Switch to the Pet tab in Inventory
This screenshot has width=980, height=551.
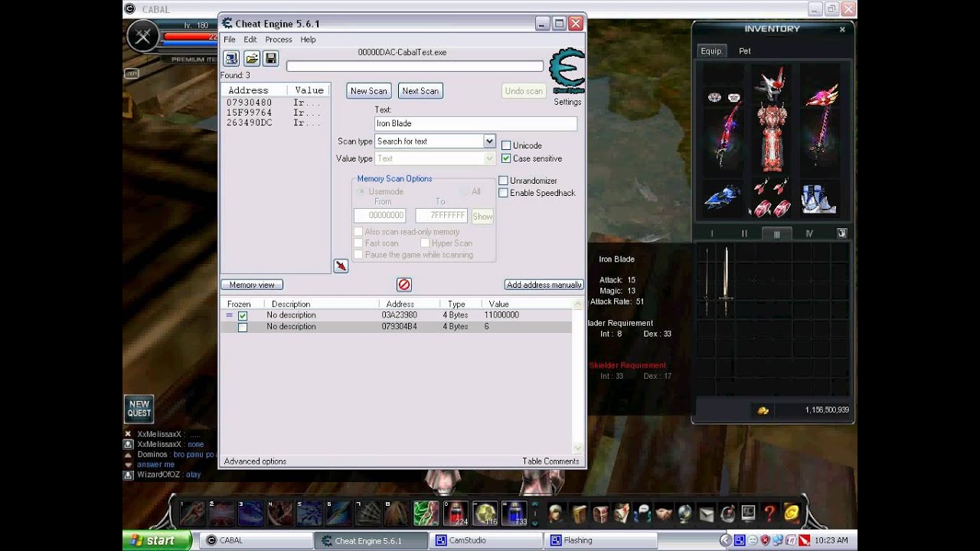(745, 51)
